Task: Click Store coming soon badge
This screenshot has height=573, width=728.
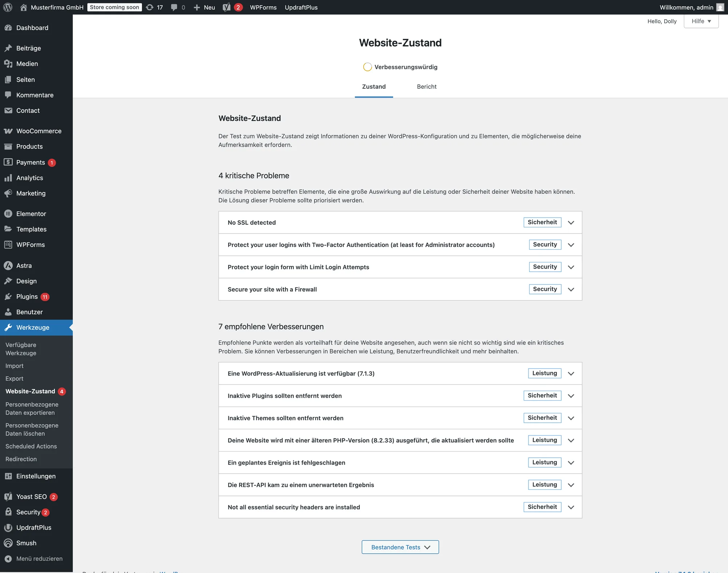Action: 115,7
